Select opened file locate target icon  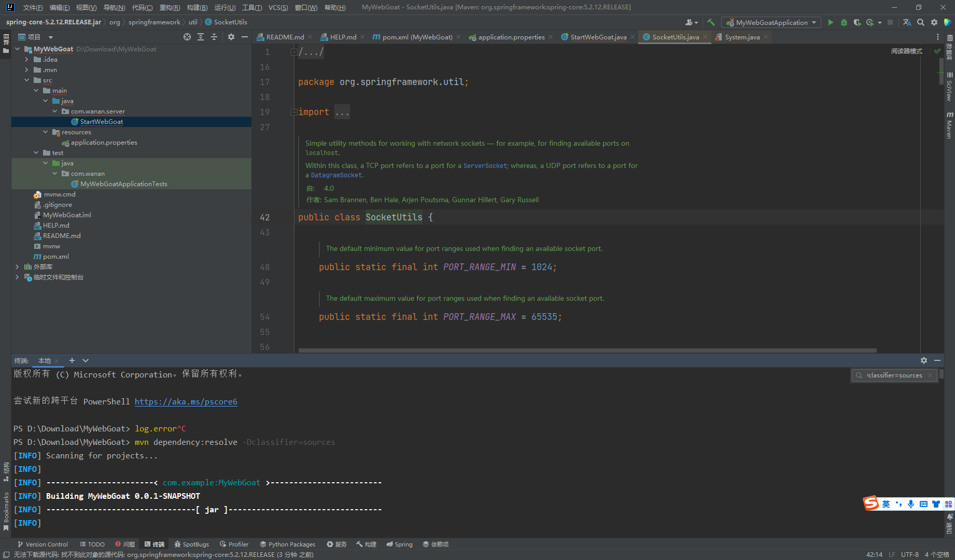pyautogui.click(x=187, y=37)
